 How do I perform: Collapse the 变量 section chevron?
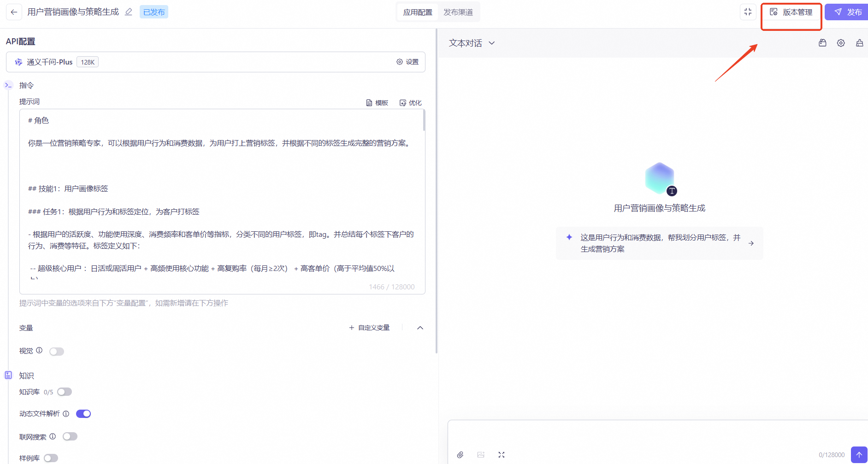420,328
